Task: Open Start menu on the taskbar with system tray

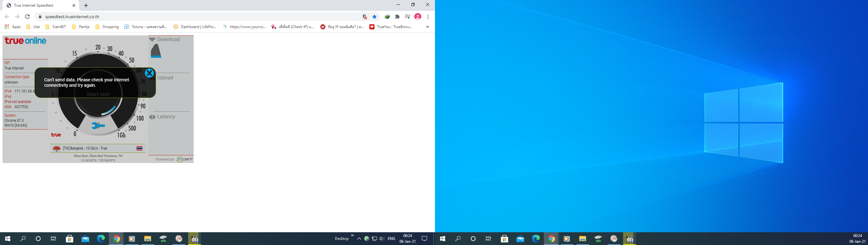Action: click(x=7, y=239)
